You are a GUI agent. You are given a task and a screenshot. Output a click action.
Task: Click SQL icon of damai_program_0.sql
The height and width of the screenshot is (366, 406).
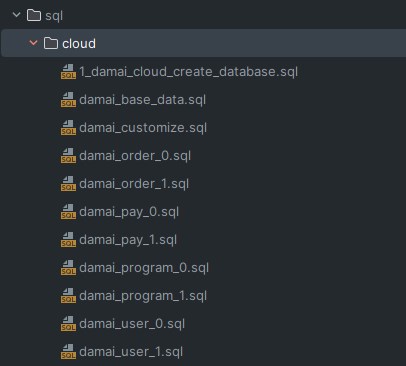point(68,268)
